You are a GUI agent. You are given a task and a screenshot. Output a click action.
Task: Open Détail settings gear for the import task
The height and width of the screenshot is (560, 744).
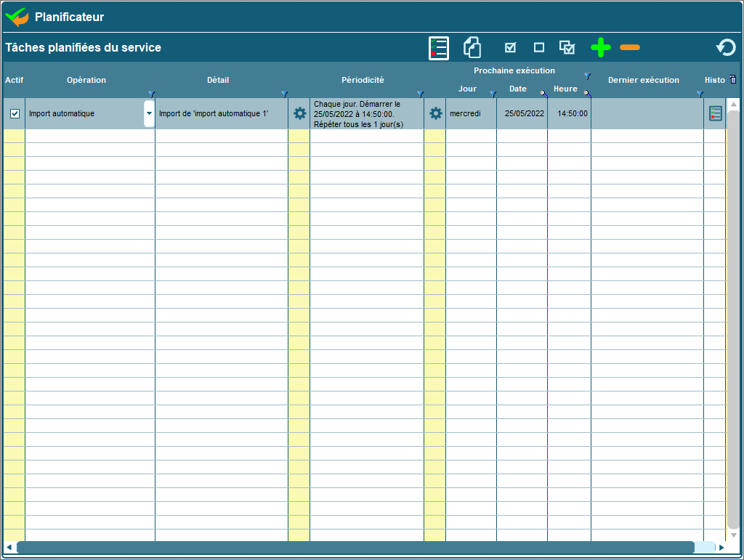299,113
